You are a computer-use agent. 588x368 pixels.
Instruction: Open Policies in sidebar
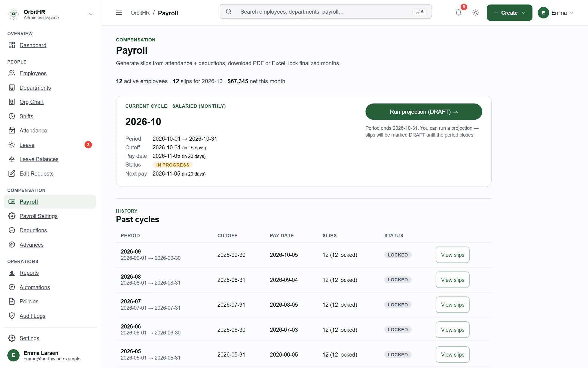click(x=29, y=301)
